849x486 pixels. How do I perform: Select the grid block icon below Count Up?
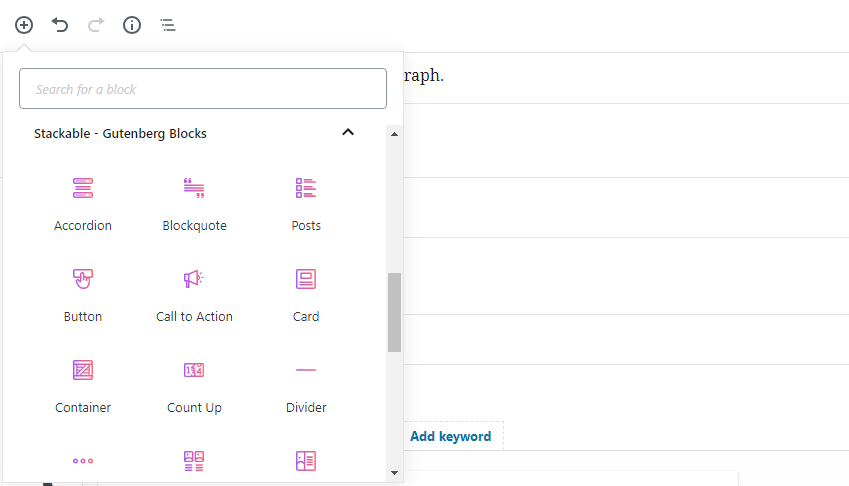point(194,461)
